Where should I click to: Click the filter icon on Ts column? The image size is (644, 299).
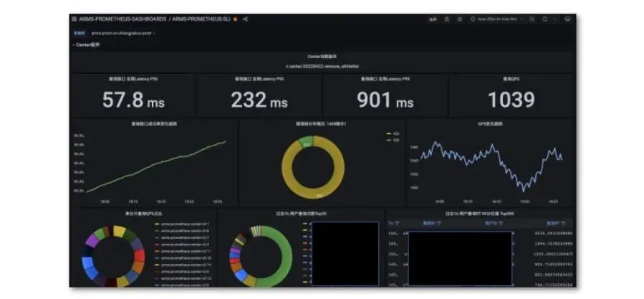397,223
